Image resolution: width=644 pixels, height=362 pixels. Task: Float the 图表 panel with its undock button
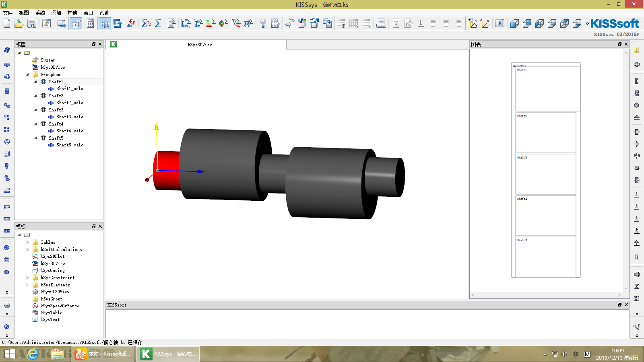[620, 44]
